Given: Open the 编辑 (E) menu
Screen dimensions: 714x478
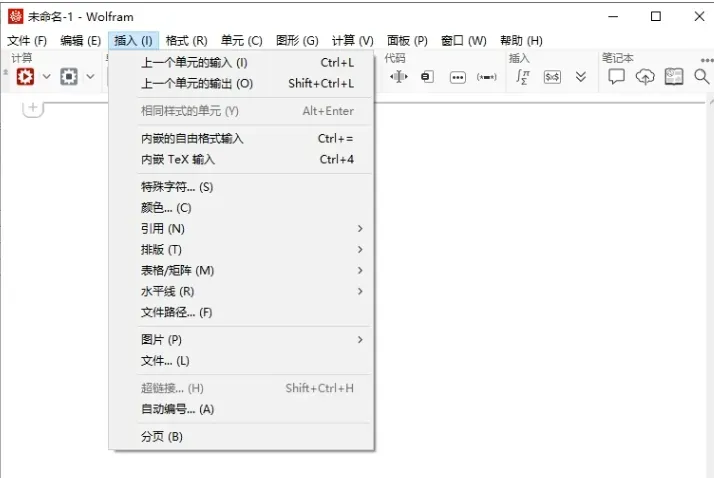Looking at the screenshot, I should click(81, 41).
